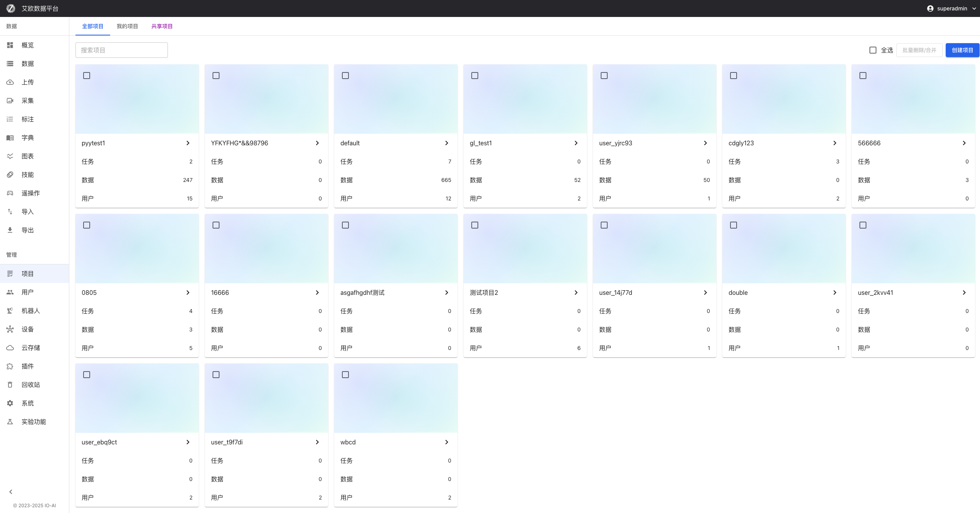Go to 标注 in the sidebar menu

[x=35, y=119]
